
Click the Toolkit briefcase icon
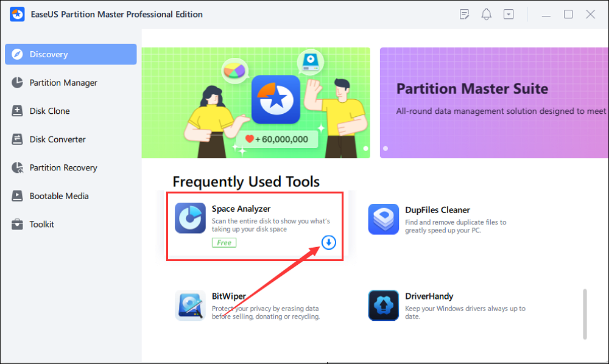point(17,224)
